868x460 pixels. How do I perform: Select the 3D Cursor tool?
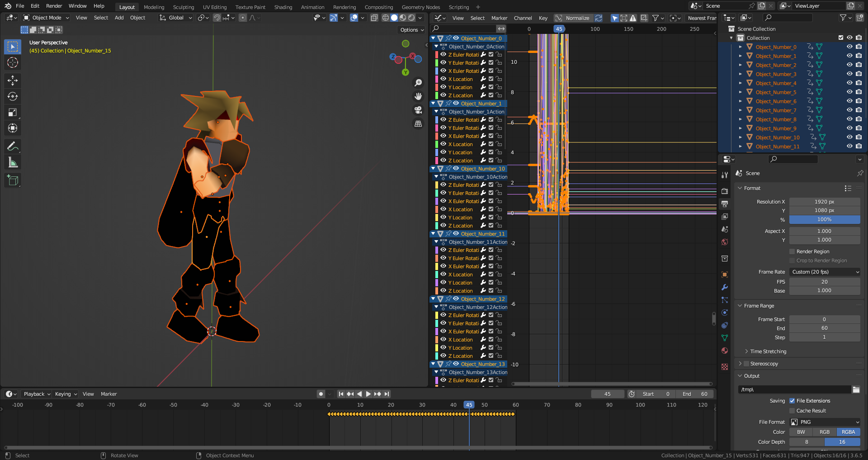coord(13,62)
